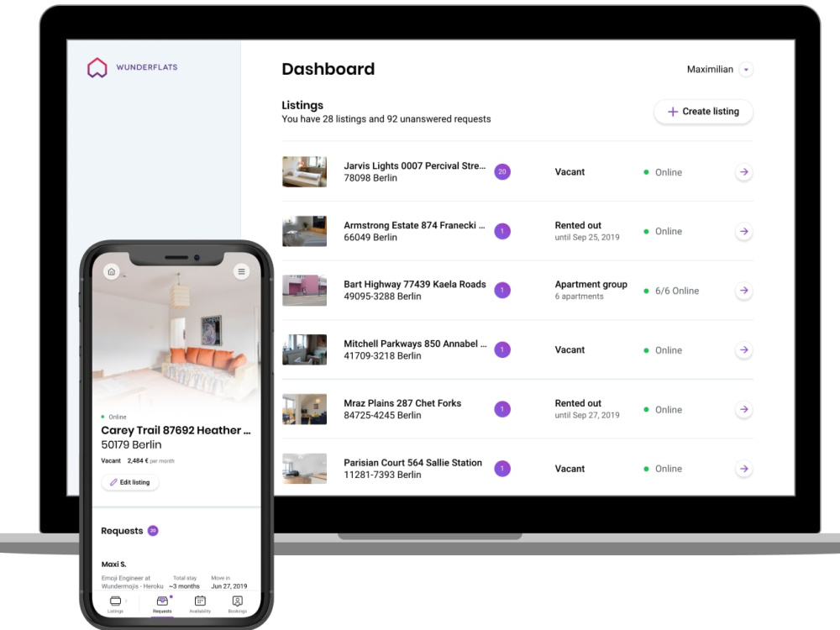840x630 pixels.
Task: Tap the 2,484 € per month price on phone
Action: [150, 460]
